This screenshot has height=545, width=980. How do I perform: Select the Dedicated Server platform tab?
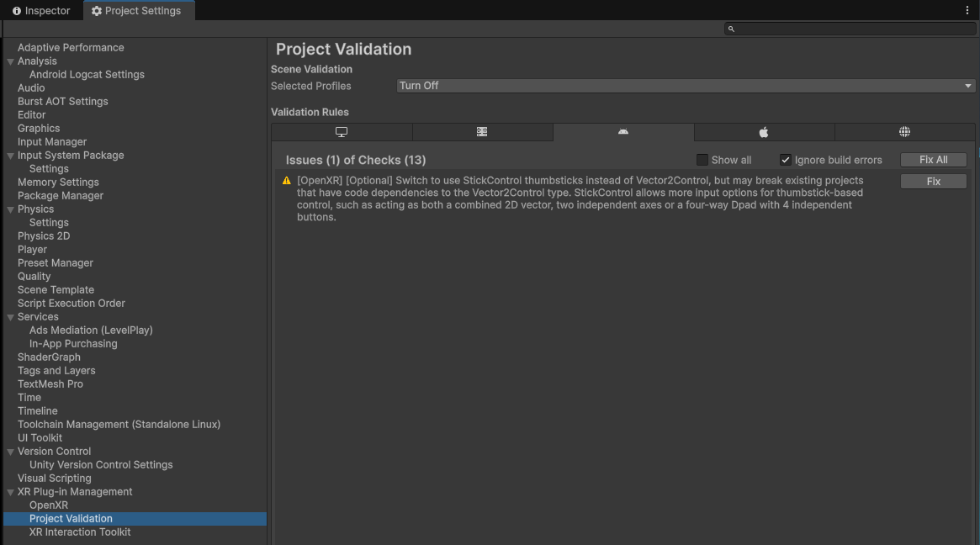coord(482,132)
